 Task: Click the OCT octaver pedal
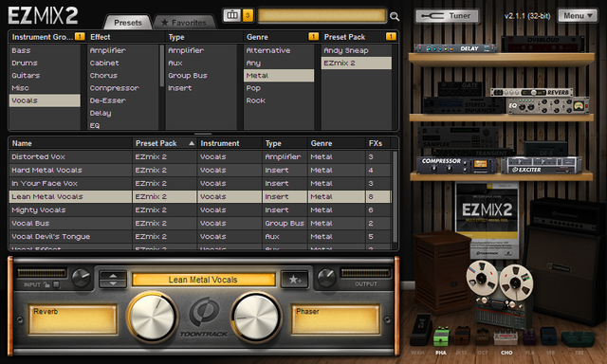[x=483, y=337]
